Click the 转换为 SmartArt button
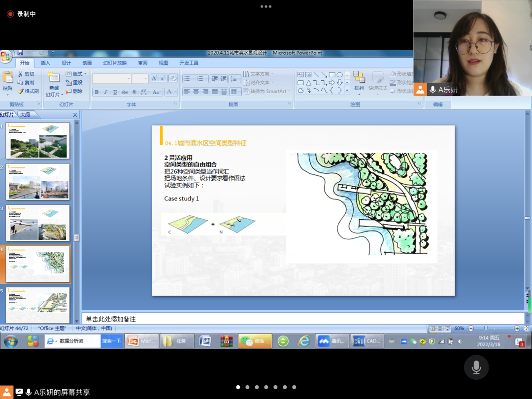 (267, 91)
